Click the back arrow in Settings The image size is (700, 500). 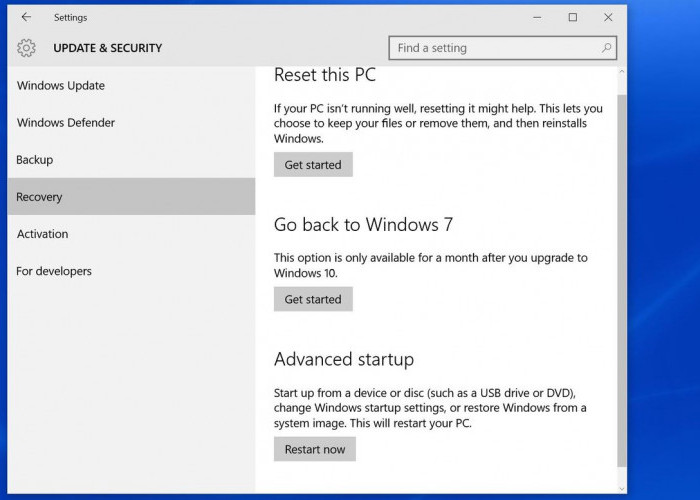(26, 17)
